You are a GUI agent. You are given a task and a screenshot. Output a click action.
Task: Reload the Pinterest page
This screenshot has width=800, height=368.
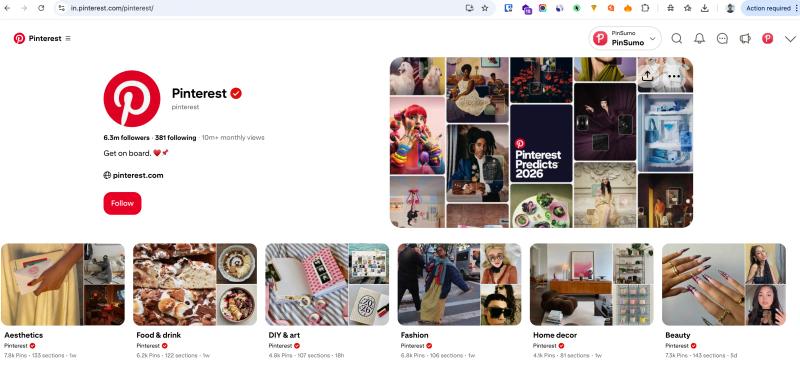click(x=41, y=8)
